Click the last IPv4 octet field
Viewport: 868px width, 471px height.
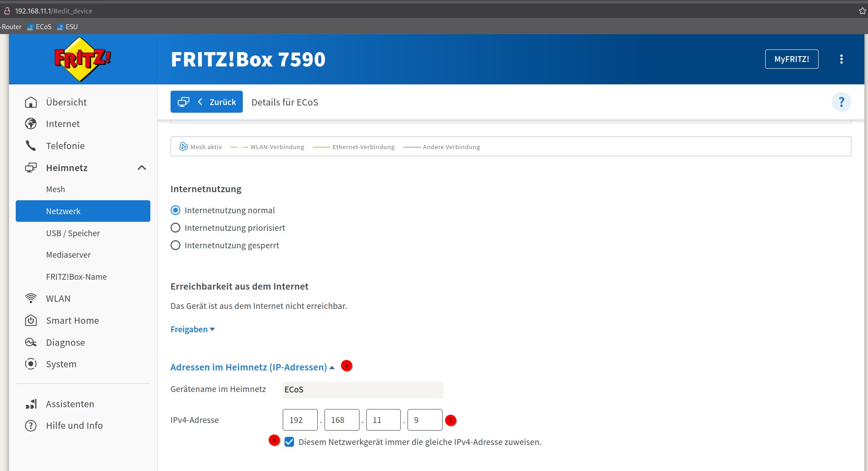424,420
